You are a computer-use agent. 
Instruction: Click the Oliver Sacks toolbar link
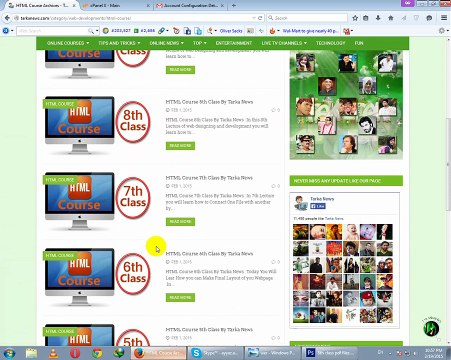point(231,31)
